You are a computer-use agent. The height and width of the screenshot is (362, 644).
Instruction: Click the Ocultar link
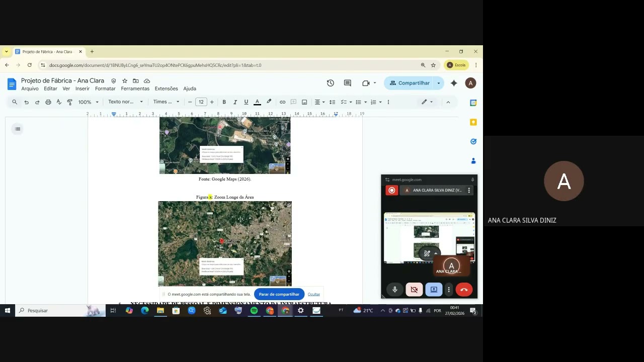(314, 294)
